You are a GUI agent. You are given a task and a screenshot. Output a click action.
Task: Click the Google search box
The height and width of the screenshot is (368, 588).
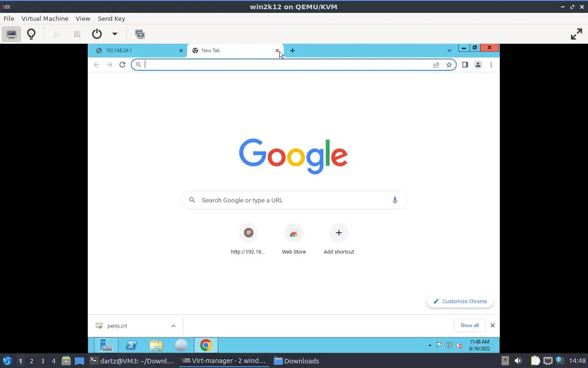[294, 200]
